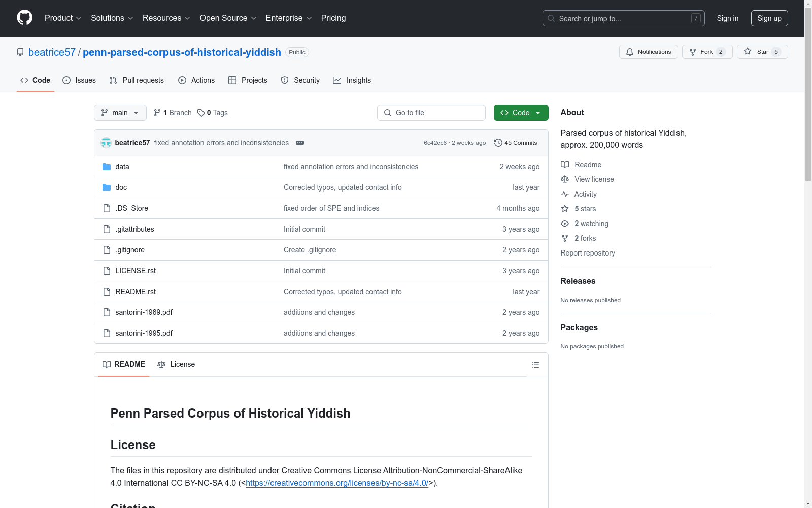This screenshot has width=812, height=508.
Task: Click the doc folder icon
Action: point(107,187)
